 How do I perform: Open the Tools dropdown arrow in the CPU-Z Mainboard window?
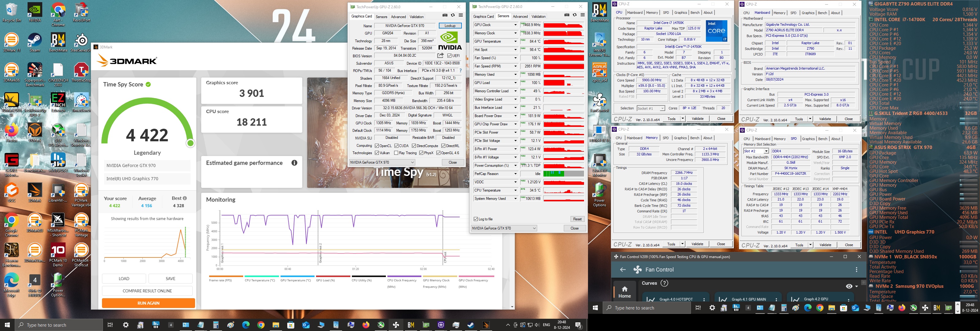coord(810,119)
